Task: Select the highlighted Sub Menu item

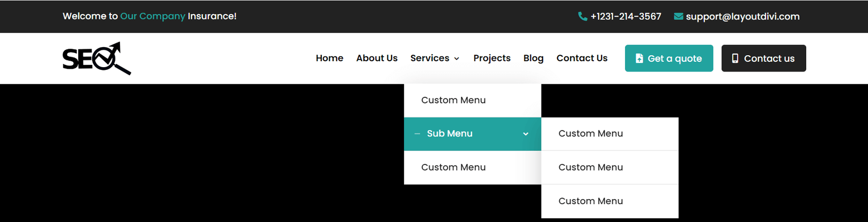Action: click(450, 134)
